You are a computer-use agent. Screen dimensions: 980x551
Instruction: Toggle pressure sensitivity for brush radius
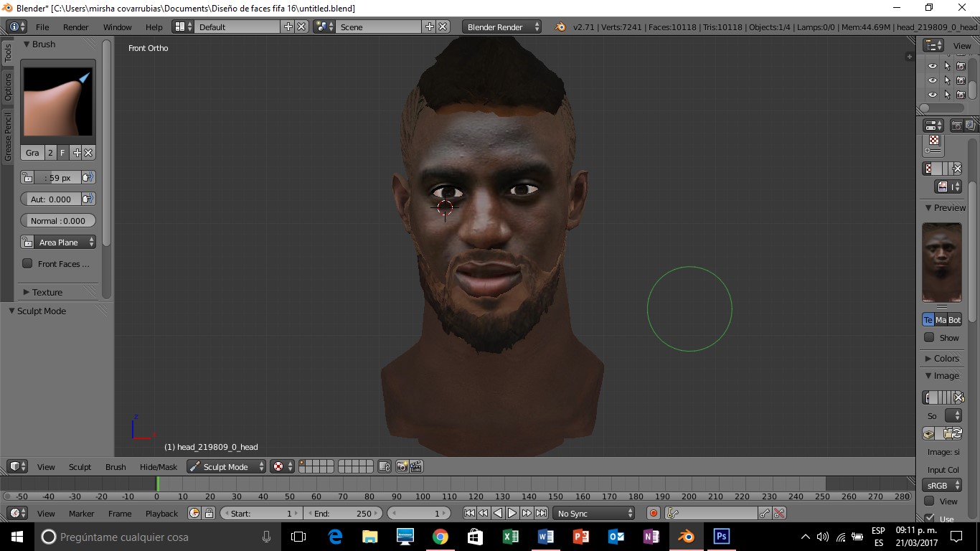pos(88,178)
